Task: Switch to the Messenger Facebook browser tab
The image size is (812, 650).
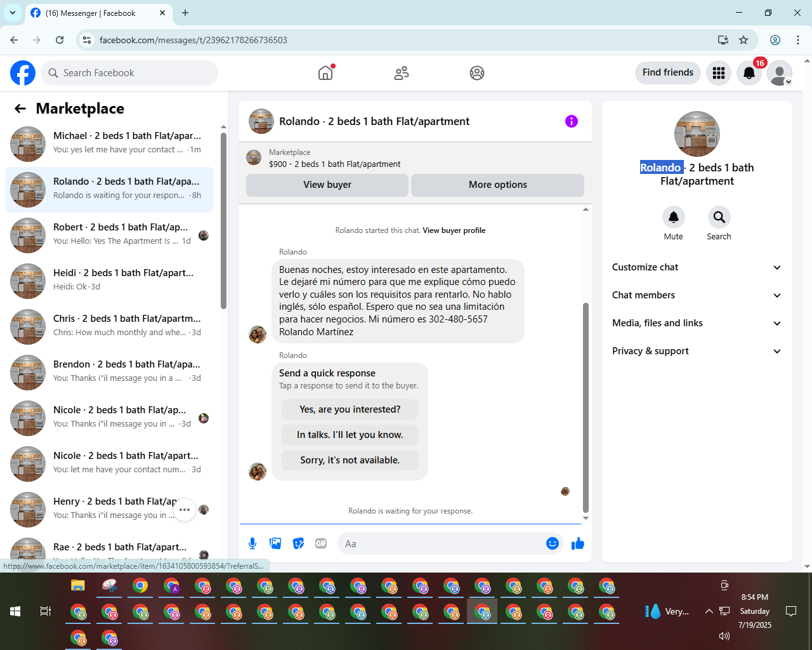Action: pyautogui.click(x=98, y=13)
